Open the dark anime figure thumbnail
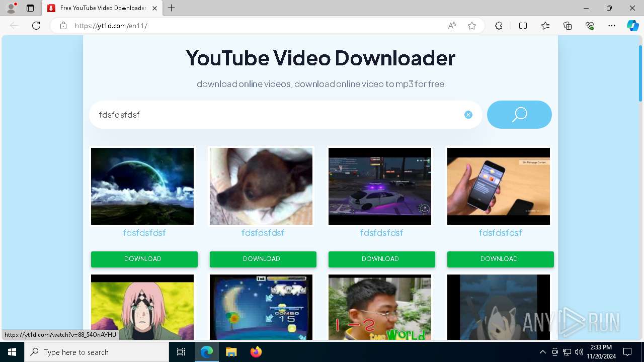The image size is (644, 362). click(x=499, y=307)
